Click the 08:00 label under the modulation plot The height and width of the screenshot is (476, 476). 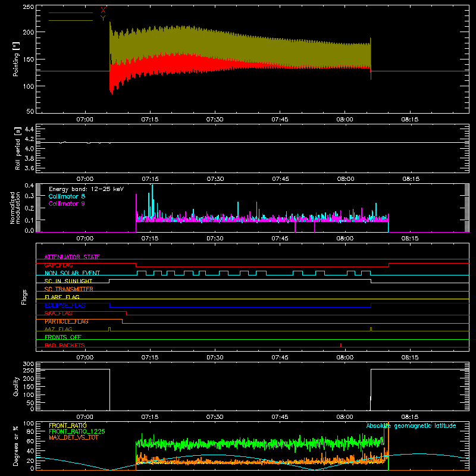tap(345, 239)
